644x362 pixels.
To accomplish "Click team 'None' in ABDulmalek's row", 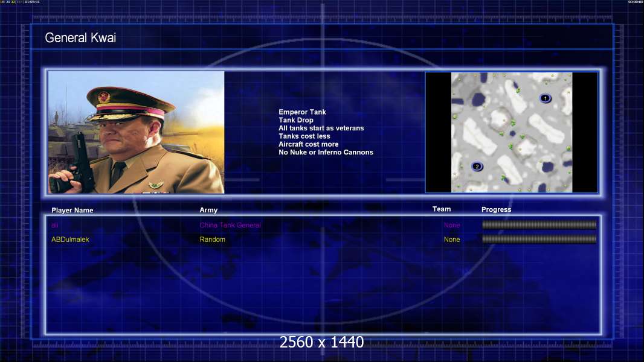I will click(452, 240).
